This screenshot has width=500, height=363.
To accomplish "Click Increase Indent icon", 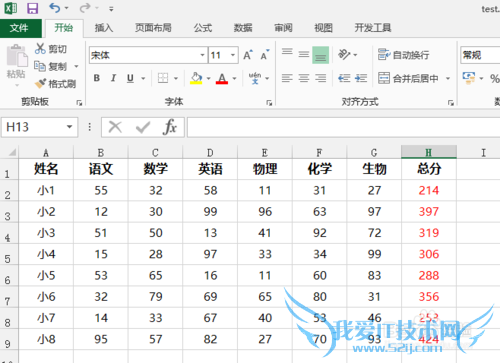I will click(361, 78).
